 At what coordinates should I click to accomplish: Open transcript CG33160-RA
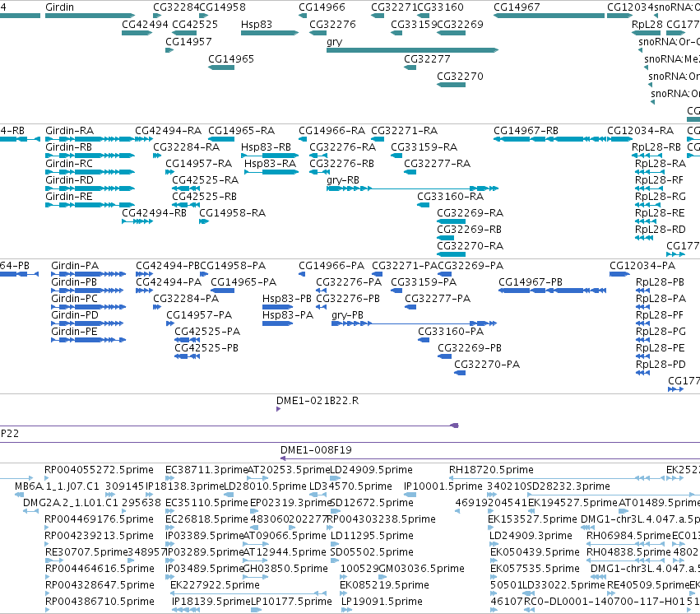[424, 206]
